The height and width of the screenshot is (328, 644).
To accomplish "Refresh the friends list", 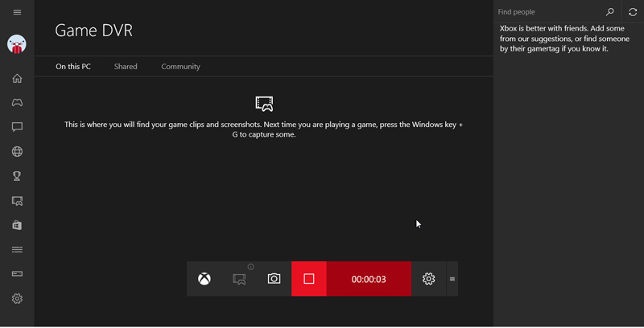I will pyautogui.click(x=633, y=12).
